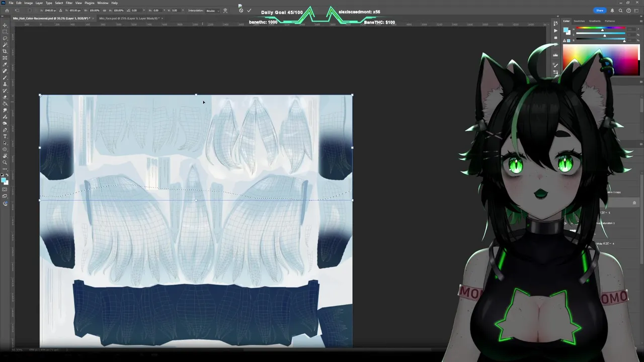Select the Eraser tool
Image resolution: width=644 pixels, height=362 pixels.
(x=5, y=97)
